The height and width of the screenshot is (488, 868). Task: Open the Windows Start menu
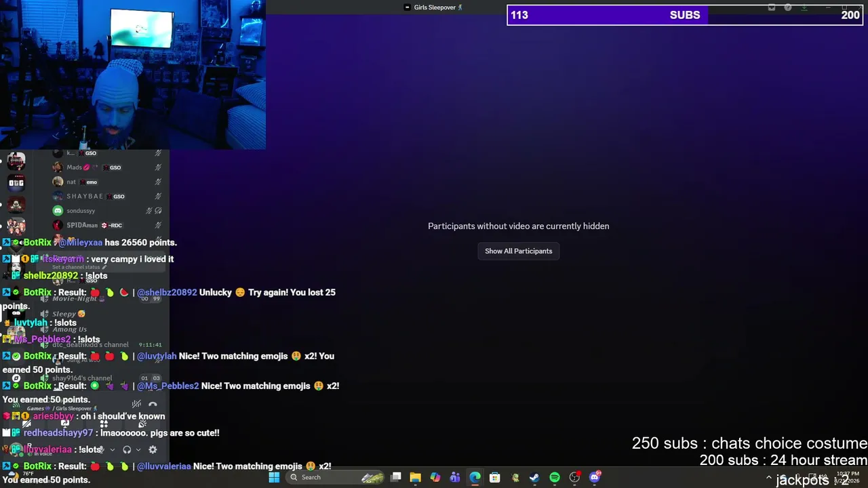point(274,477)
